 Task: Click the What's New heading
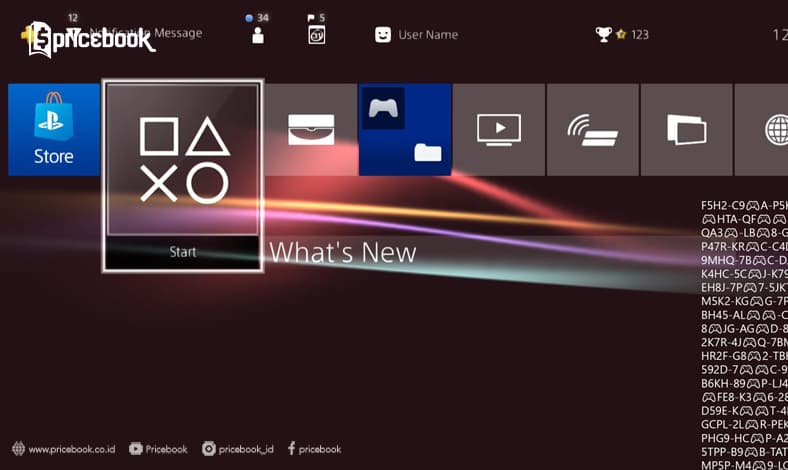coord(343,252)
